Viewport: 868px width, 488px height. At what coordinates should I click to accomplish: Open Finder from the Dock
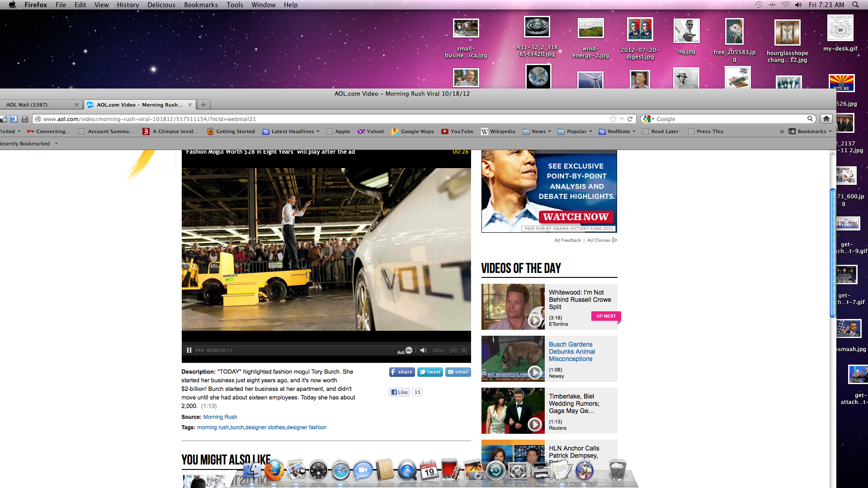(252, 471)
